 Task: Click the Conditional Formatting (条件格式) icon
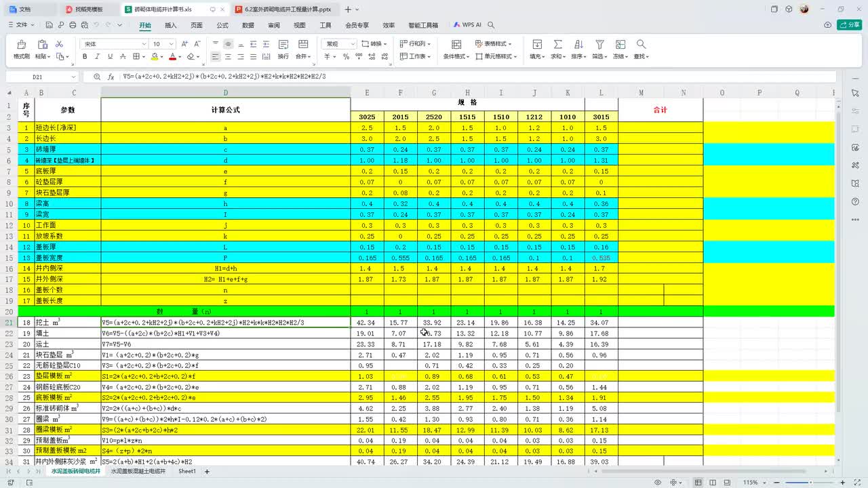point(456,44)
